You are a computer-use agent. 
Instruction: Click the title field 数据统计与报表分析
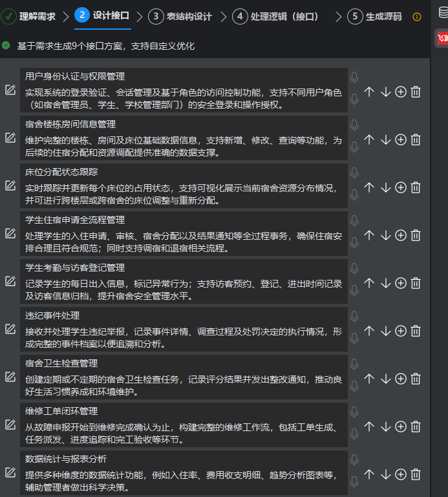pos(184,460)
